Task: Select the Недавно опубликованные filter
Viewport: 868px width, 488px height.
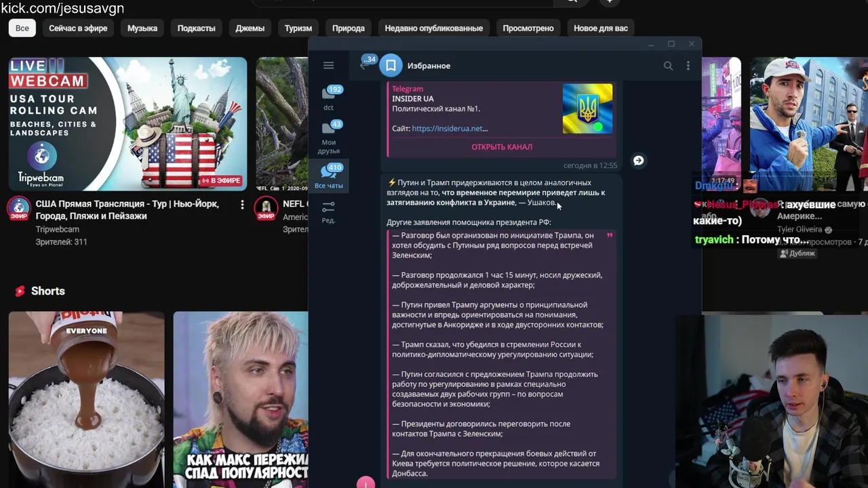Action: pos(434,28)
